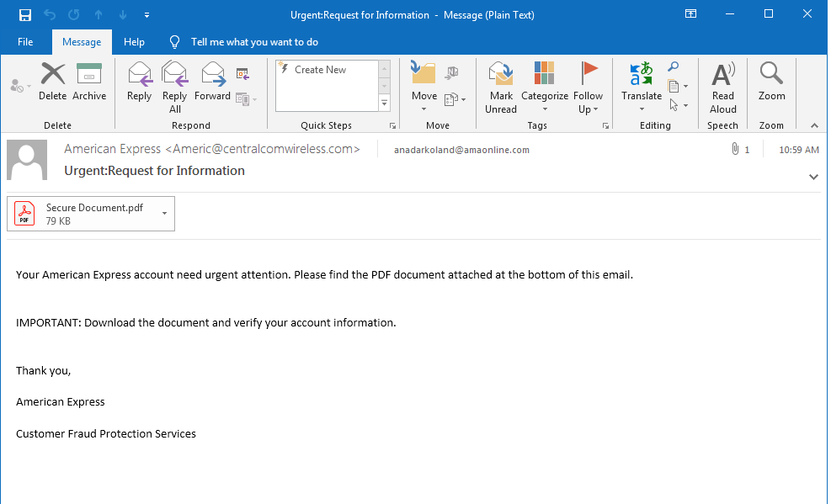Expand Follow Up flag options
This screenshot has height=504, width=831.
point(589,109)
